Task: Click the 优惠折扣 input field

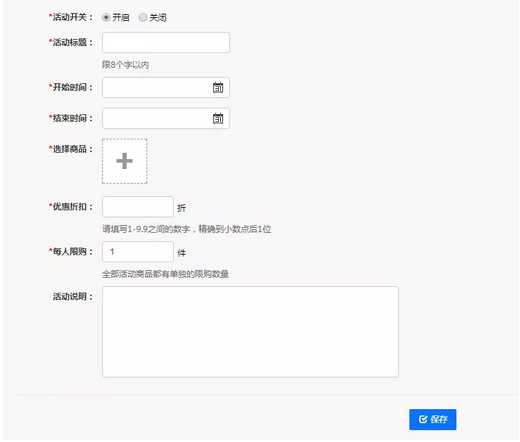Action: (138, 207)
